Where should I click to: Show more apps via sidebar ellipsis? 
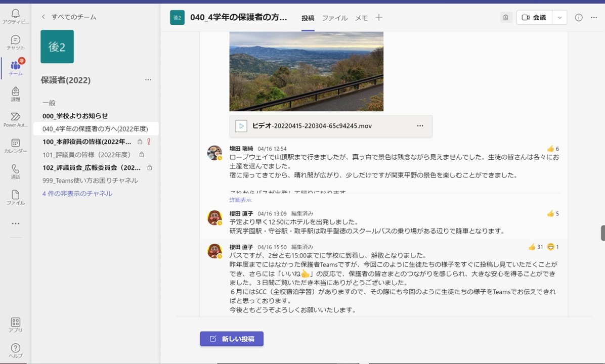pos(16,223)
